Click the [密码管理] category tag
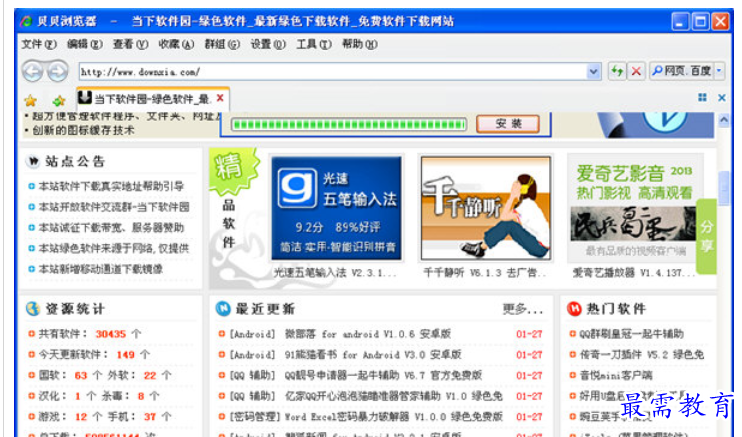The width and height of the screenshot is (742, 437). pyautogui.click(x=255, y=417)
